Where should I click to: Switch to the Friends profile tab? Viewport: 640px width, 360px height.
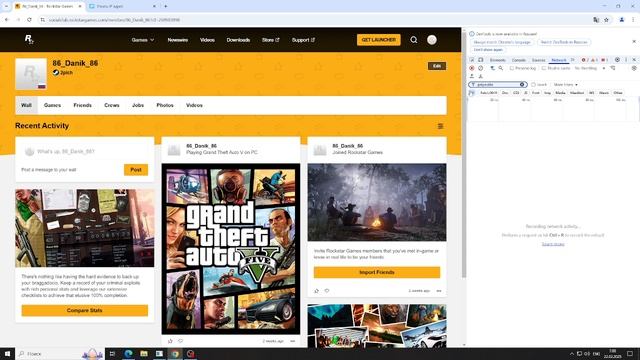(x=82, y=105)
